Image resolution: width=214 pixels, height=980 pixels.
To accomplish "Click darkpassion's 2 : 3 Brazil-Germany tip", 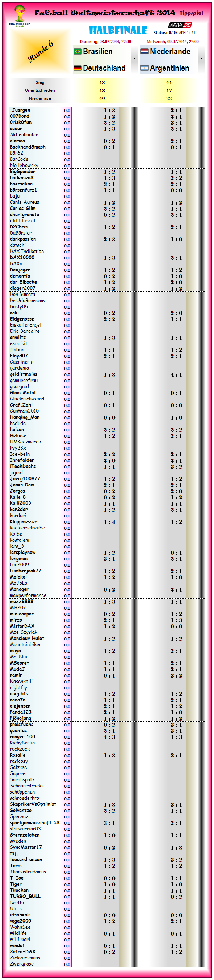I will pyautogui.click(x=109, y=239).
